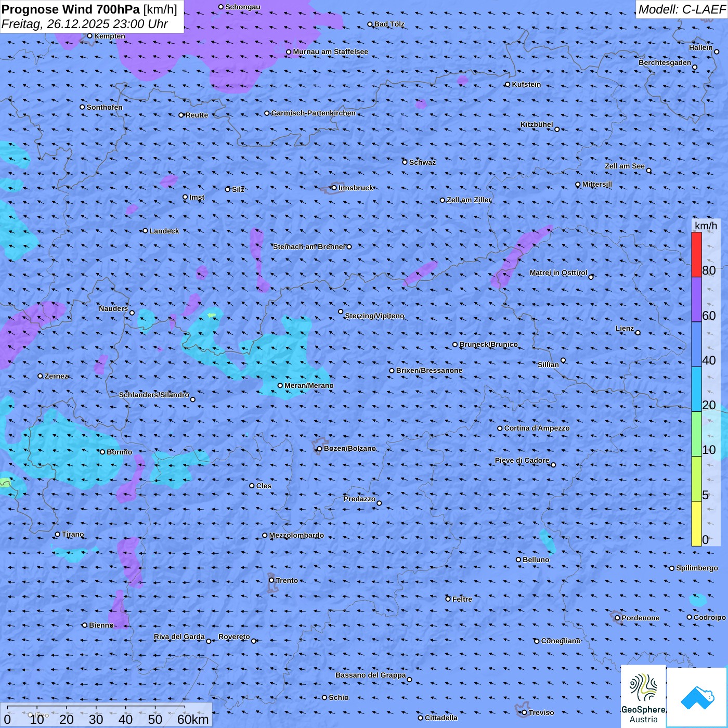
Task: Click the 'Bad Tölz' label
Action: (389, 24)
